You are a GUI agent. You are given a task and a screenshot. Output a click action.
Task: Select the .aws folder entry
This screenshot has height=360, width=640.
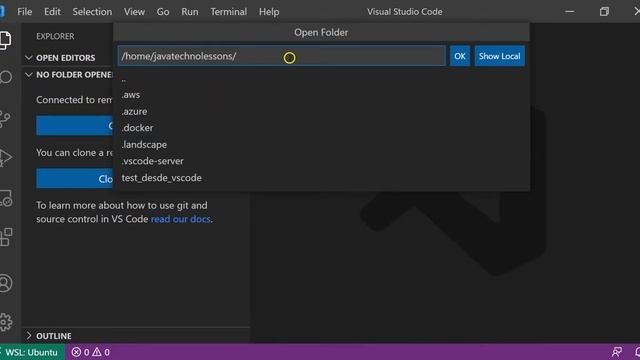321,95
